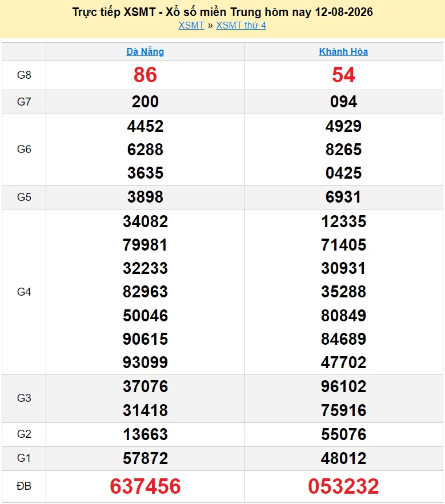Select G4 number 71405
Viewport: 445px width, 504px height.
343,245
